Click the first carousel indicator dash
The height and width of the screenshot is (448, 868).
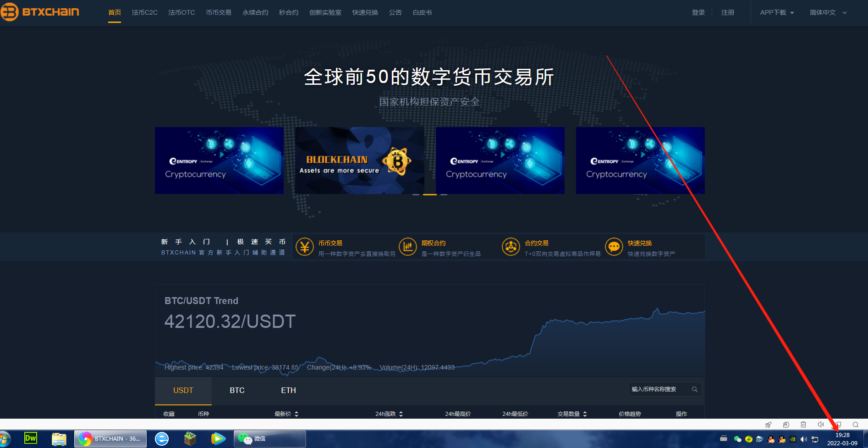(x=416, y=194)
